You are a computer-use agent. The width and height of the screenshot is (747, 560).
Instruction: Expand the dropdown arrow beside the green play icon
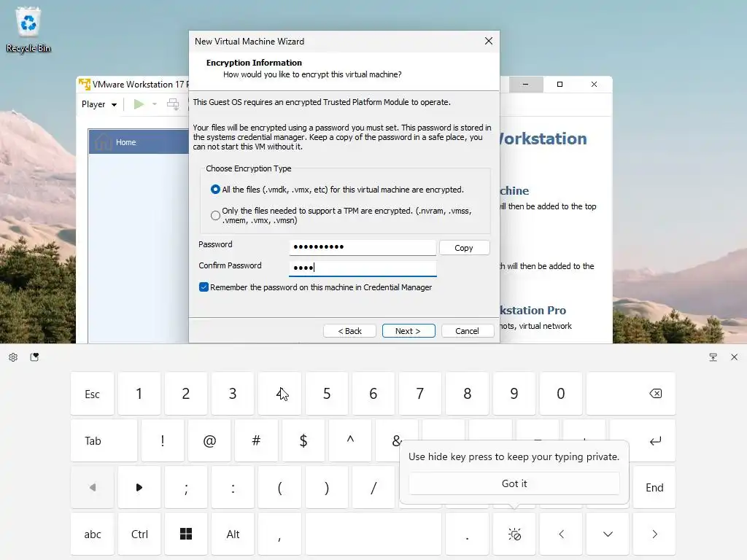(x=155, y=104)
